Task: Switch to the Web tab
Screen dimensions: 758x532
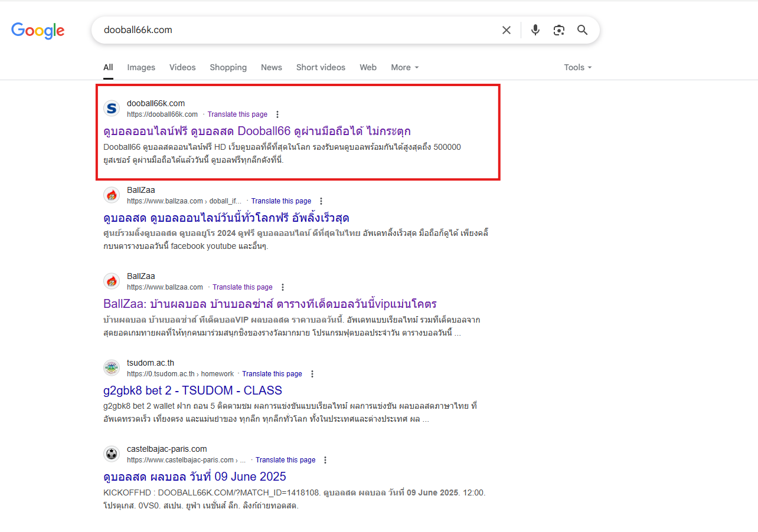Action: tap(368, 67)
